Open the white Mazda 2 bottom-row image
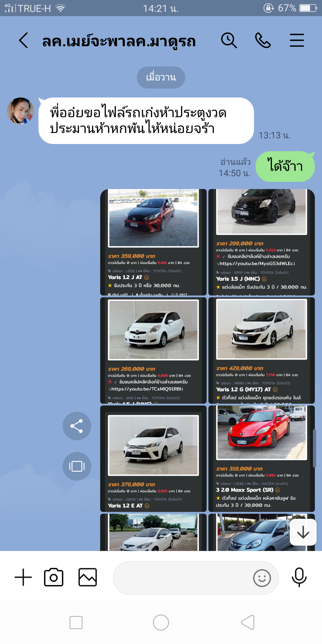This screenshot has width=322, height=644. pos(153,532)
